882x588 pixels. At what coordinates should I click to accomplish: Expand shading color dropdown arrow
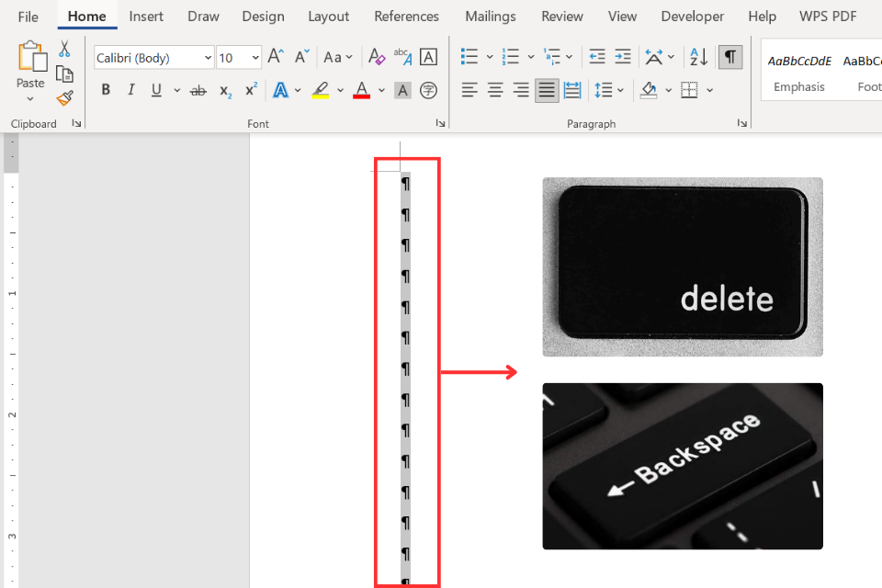coord(668,90)
